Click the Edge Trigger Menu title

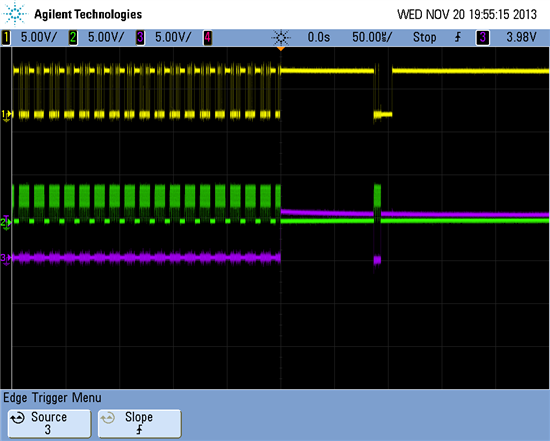[x=52, y=398]
